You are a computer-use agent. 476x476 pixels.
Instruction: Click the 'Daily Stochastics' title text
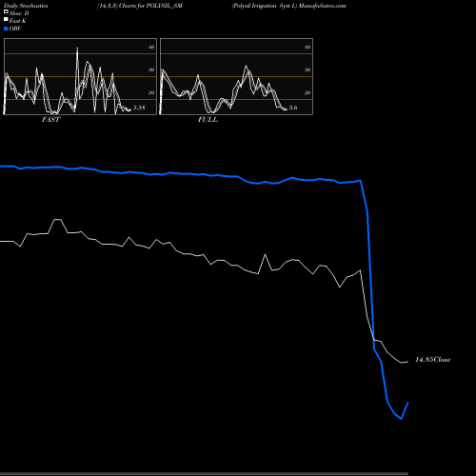[x=26, y=6]
